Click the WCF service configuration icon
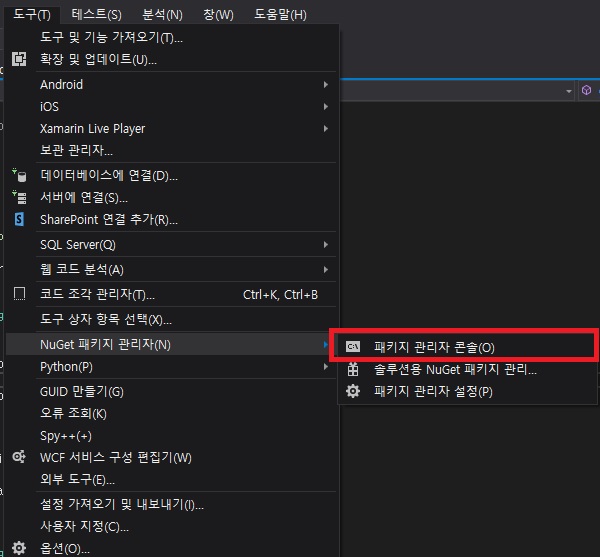 (19, 457)
